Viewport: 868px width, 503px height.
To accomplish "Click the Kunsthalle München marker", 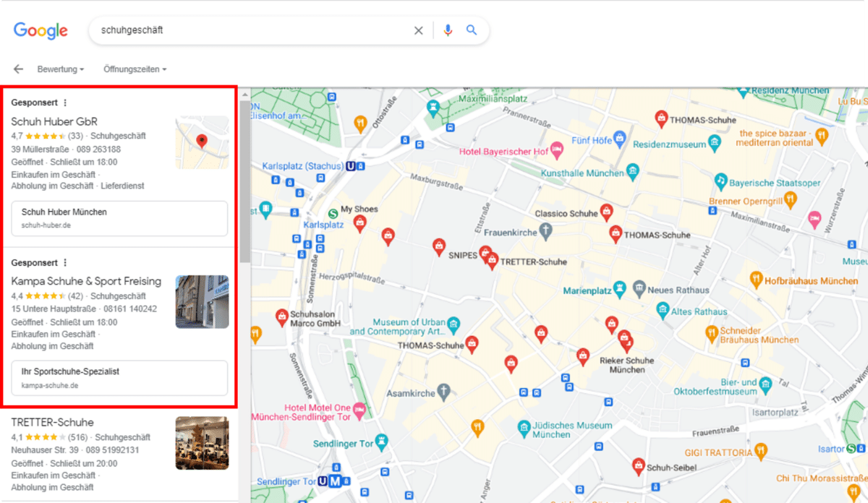I will pos(633,173).
